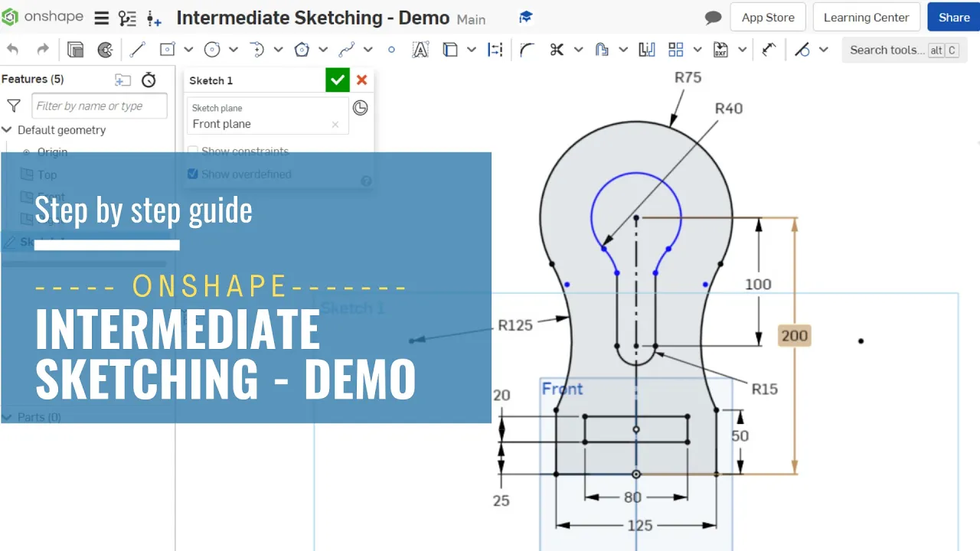The image size is (980, 551).
Task: Select the Mirror tool
Action: [647, 50]
